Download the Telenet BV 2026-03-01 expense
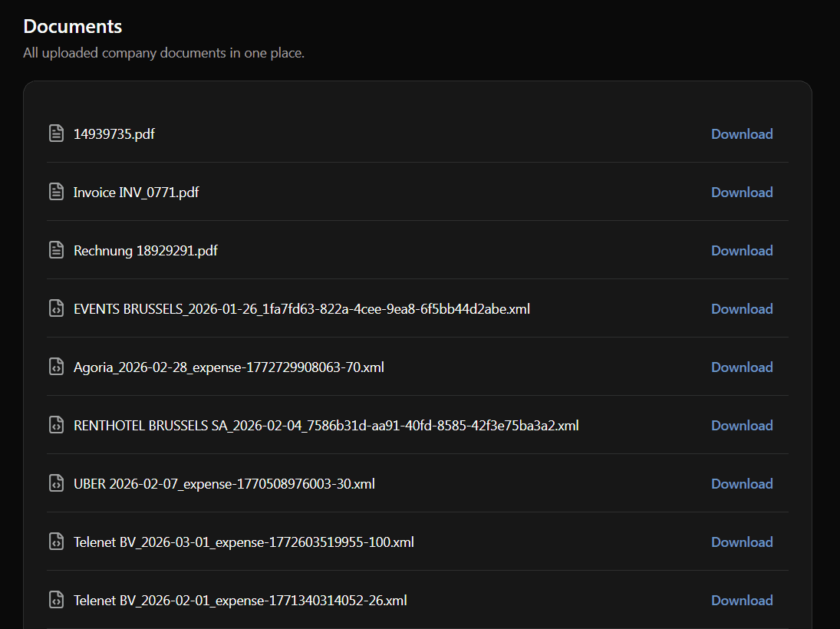The height and width of the screenshot is (629, 840). click(x=741, y=542)
